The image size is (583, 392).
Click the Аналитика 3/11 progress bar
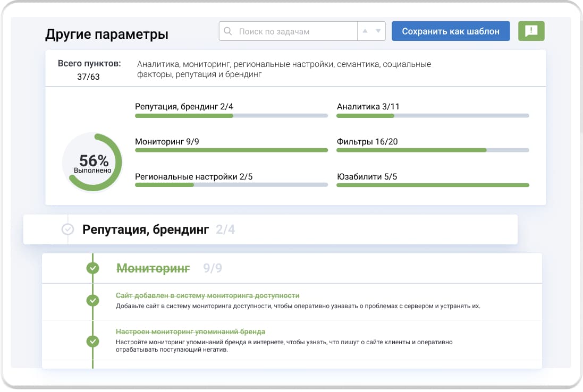433,115
